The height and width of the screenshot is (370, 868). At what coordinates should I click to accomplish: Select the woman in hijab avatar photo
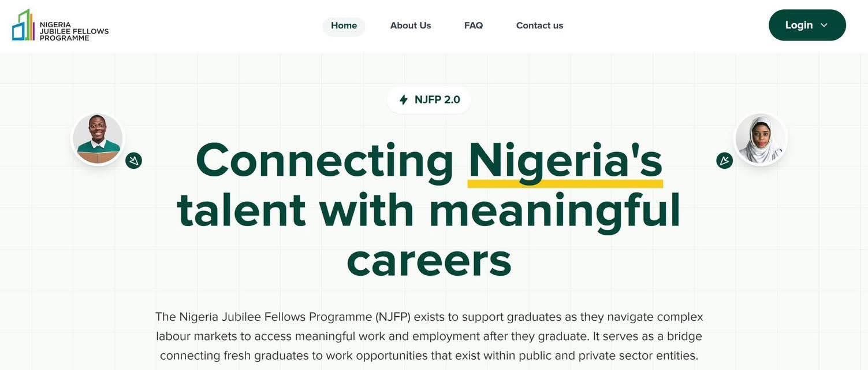point(761,139)
